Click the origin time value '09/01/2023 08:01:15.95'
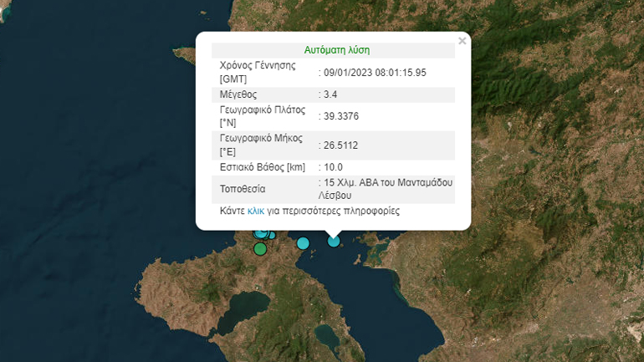Image resolution: width=644 pixels, height=362 pixels. click(x=375, y=73)
